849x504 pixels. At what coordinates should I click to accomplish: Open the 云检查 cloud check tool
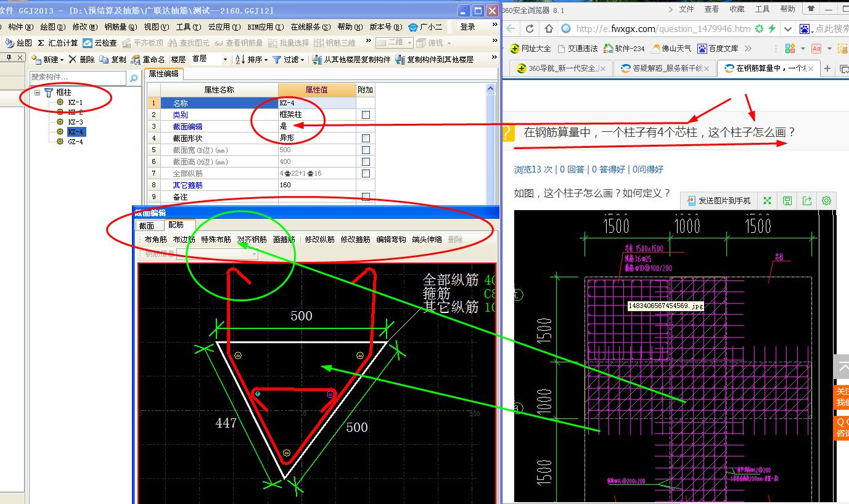[100, 43]
